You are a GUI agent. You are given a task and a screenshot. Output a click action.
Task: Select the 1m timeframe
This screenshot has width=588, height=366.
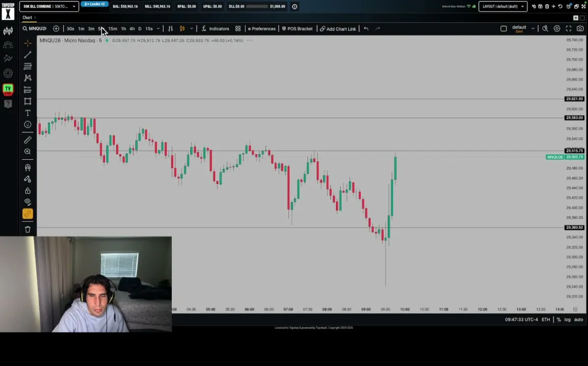coord(81,29)
